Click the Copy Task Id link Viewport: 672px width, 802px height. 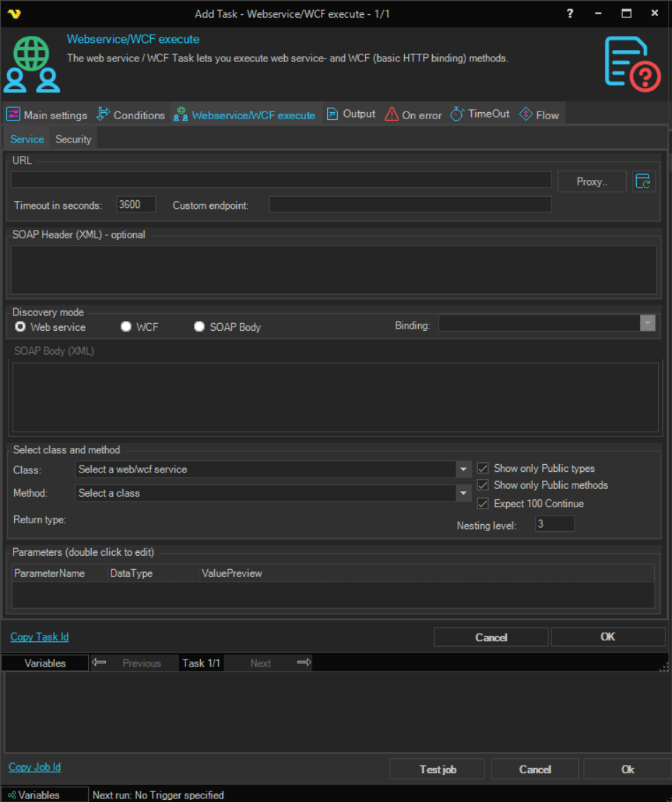[x=39, y=637]
